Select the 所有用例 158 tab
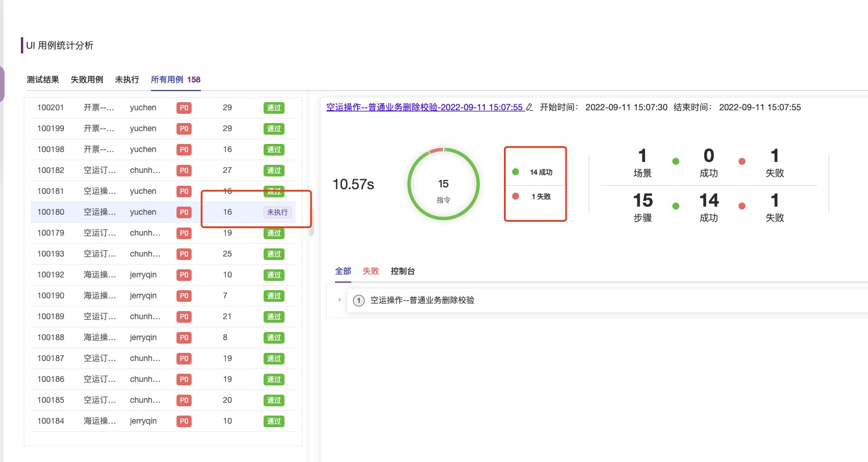 (x=176, y=80)
